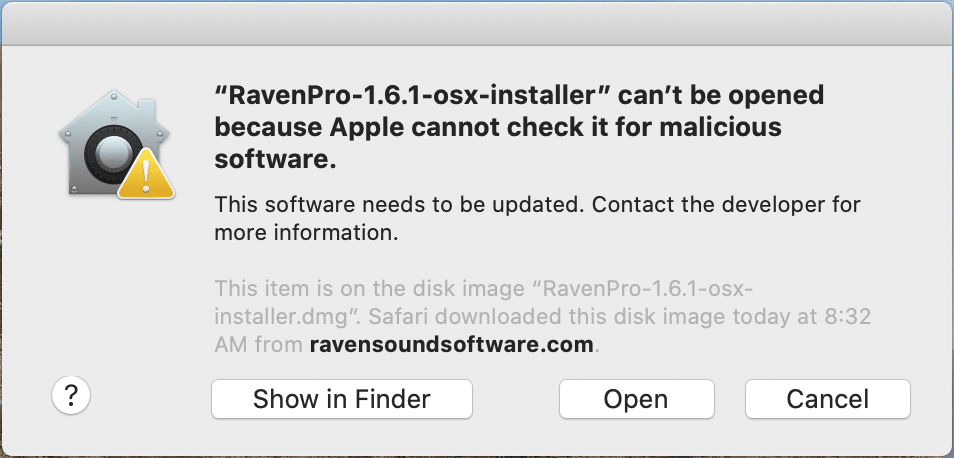Click the bold "can't be opened" heading
Viewport: 954px width, 458px height.
click(722, 95)
